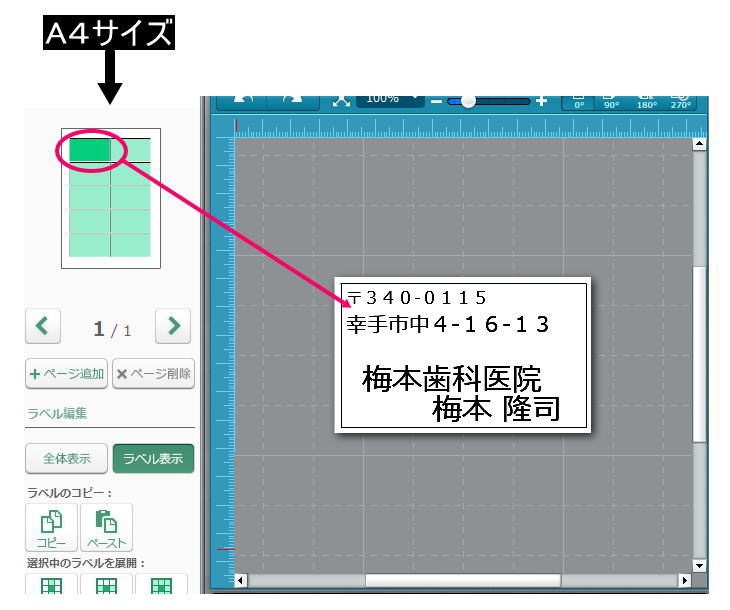Select the highlighted top-left label in thumbnail
730x610 pixels.
point(90,150)
